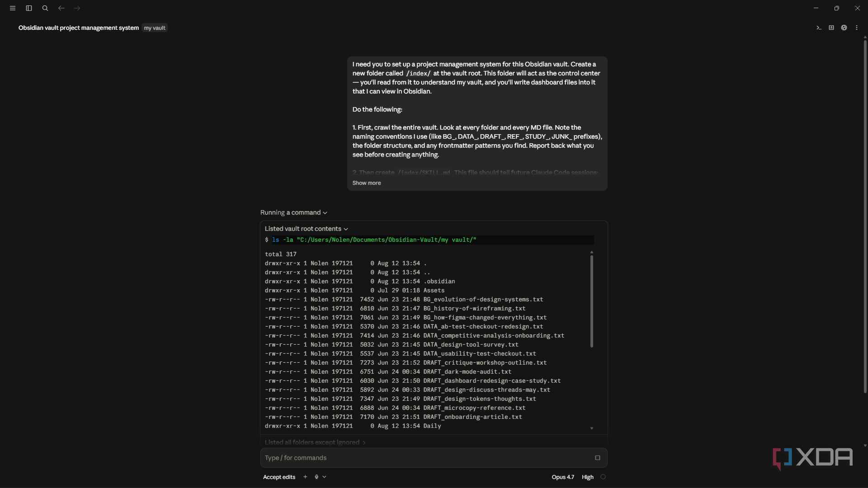Screen dimensions: 868x488
Task: Go forward with the right arrow
Action: coord(77,8)
